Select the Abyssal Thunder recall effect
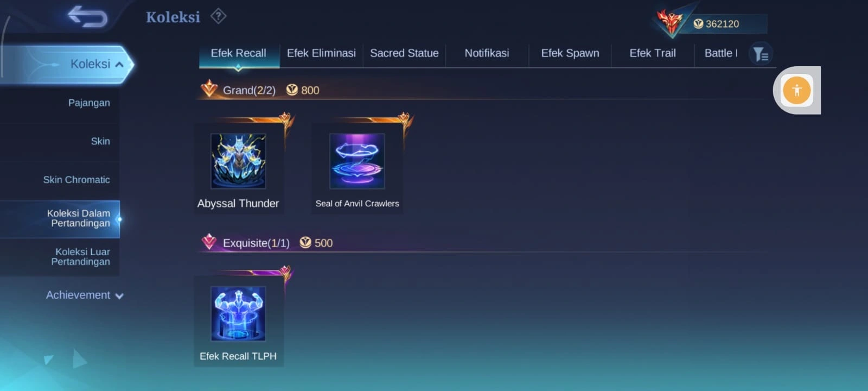This screenshot has width=868, height=391. tap(238, 168)
